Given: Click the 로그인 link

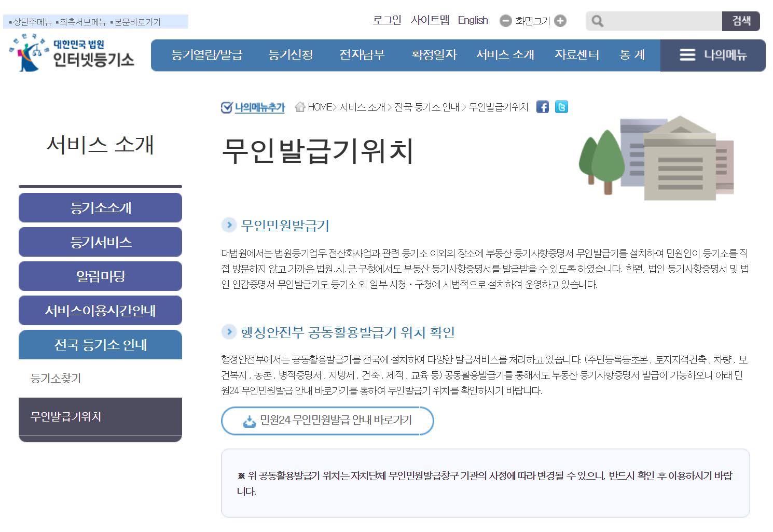Looking at the screenshot, I should point(387,21).
